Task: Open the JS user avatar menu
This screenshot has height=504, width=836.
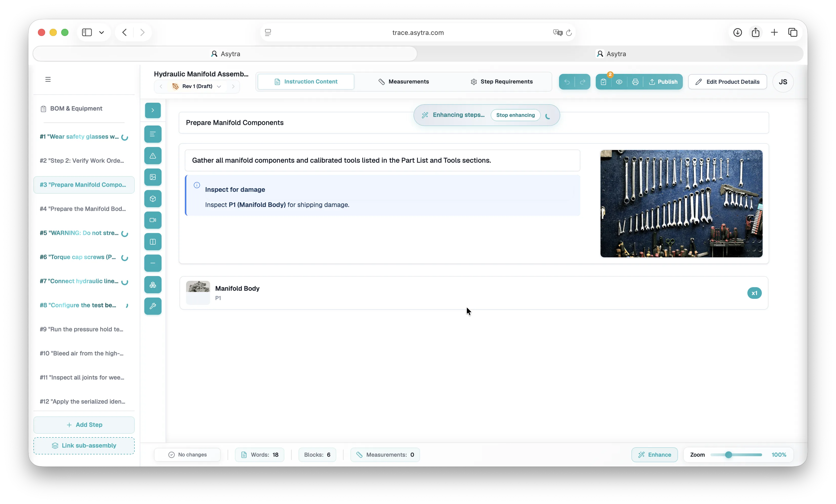Action: 783,82
